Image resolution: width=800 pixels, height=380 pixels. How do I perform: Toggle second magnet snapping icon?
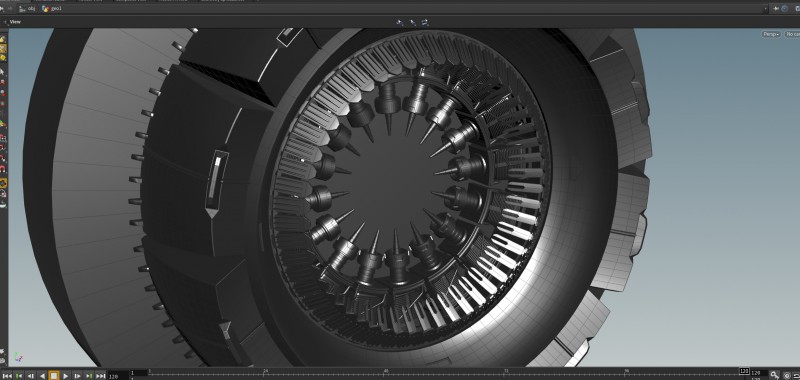3,148
